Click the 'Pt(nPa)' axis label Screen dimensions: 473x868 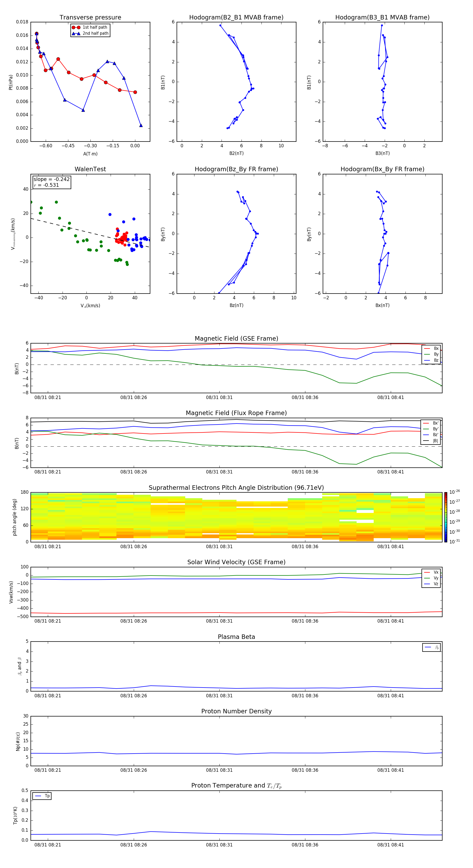coord(11,82)
